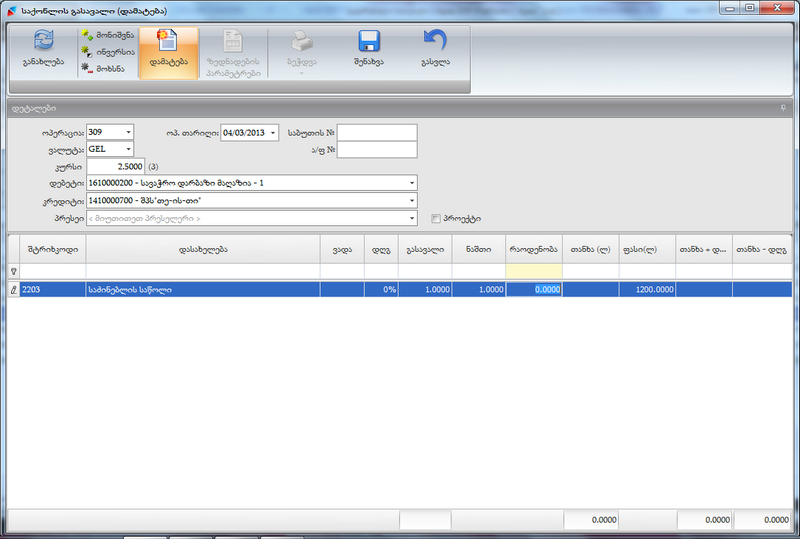
Task: Enable the პროექტი checkbox
Action: coord(435,218)
